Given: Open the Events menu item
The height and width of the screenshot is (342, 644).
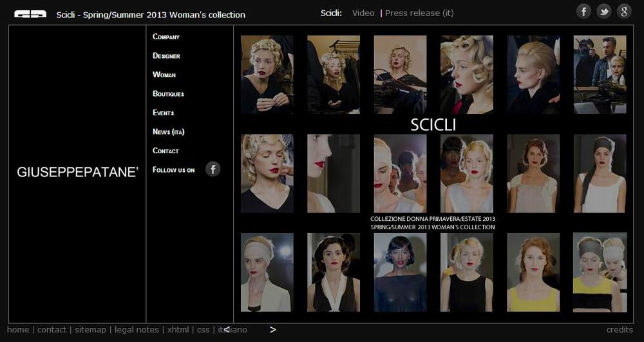Looking at the screenshot, I should (x=163, y=113).
